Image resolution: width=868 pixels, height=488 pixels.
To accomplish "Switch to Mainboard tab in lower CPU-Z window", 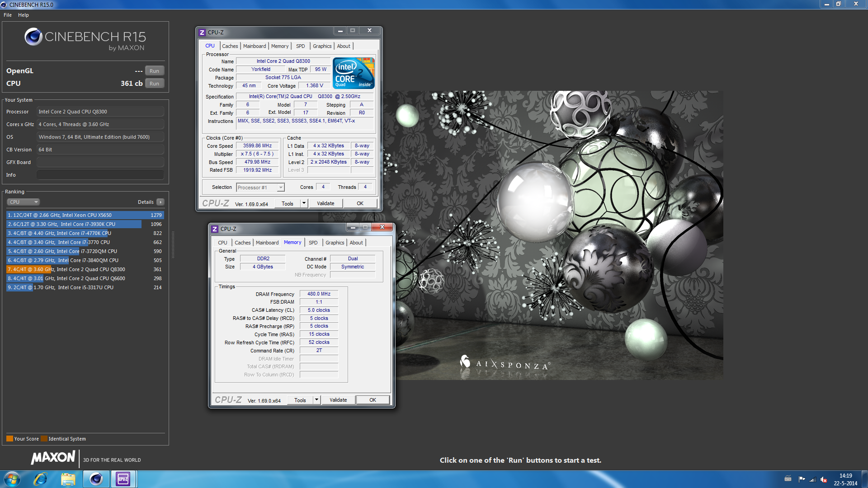I will [267, 243].
